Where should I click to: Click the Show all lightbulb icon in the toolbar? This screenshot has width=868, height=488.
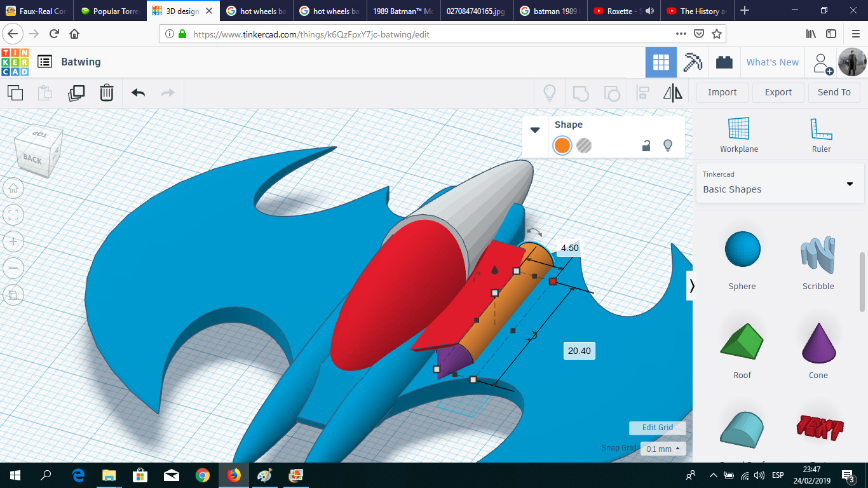tap(550, 93)
